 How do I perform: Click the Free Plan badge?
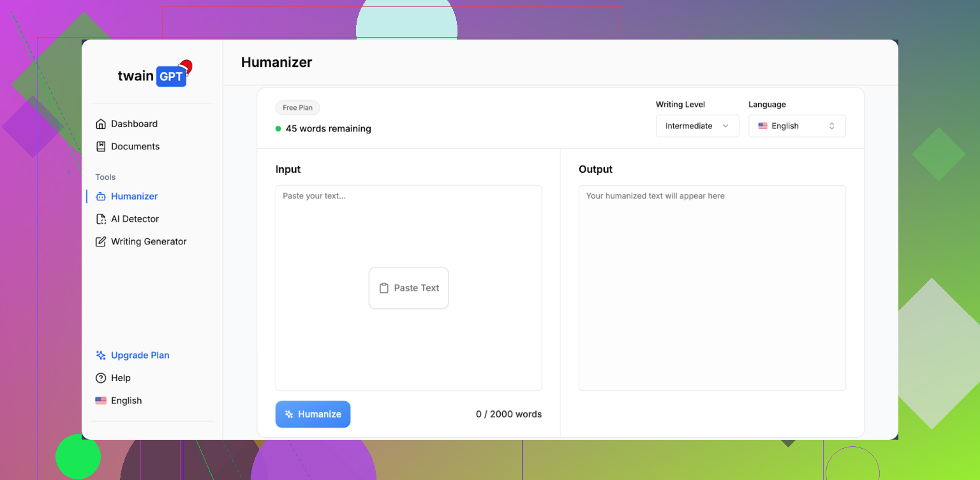[297, 108]
